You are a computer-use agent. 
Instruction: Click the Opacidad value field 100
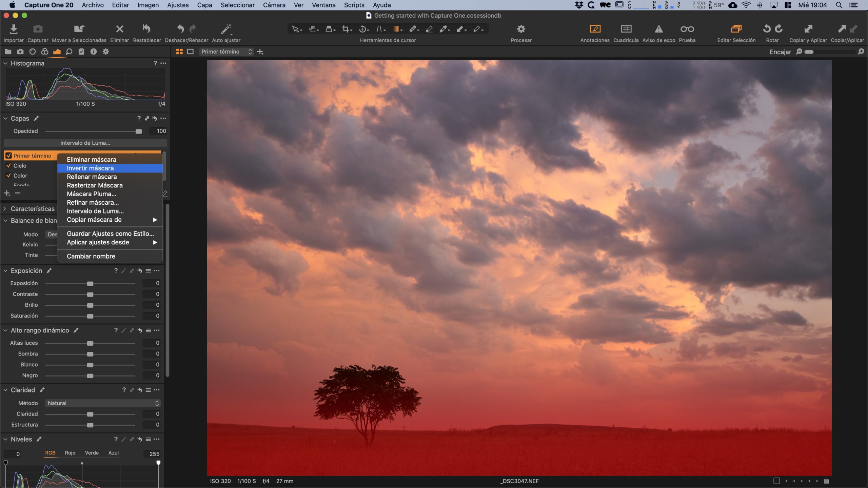158,131
